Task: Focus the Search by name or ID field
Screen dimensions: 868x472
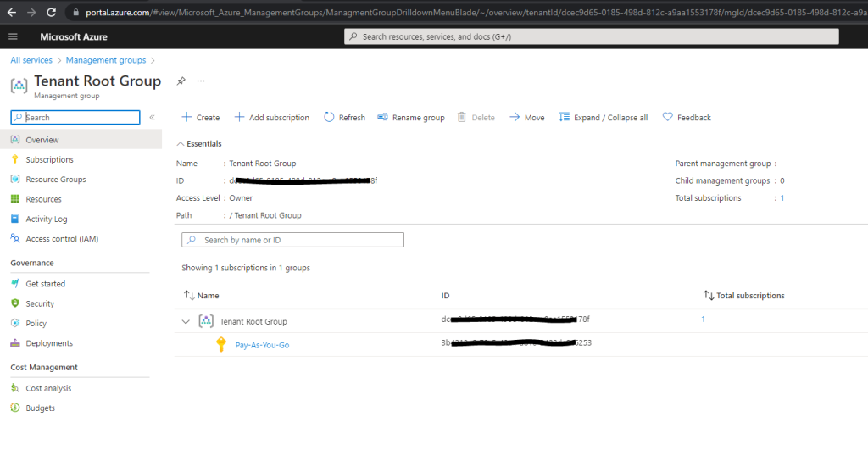Action: pos(292,240)
